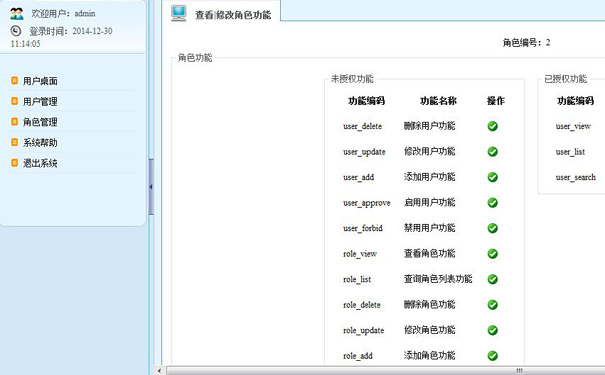Click orange bullet icon next to 系统帮助

click(x=14, y=142)
